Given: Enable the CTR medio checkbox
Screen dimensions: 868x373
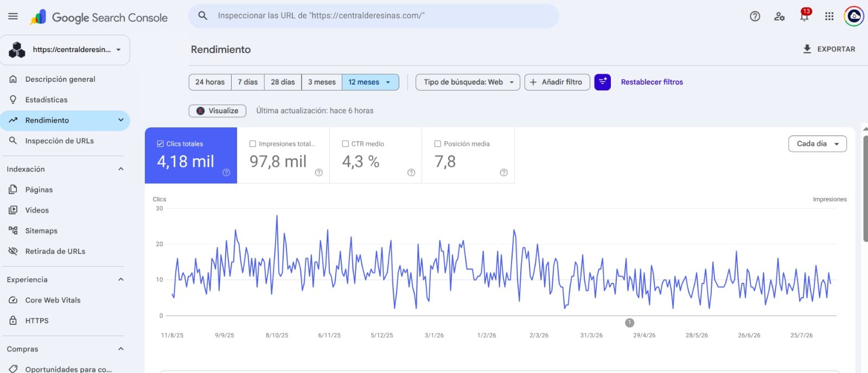Looking at the screenshot, I should point(345,144).
